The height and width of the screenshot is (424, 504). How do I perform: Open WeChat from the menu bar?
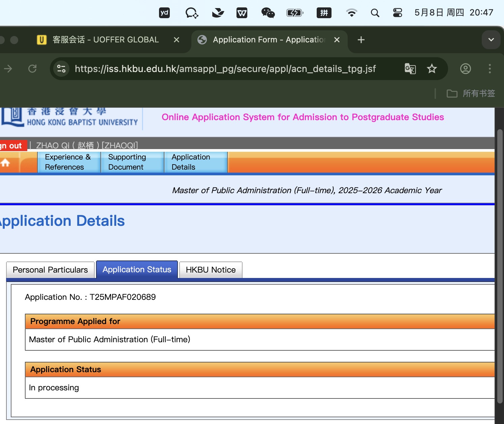pos(268,13)
